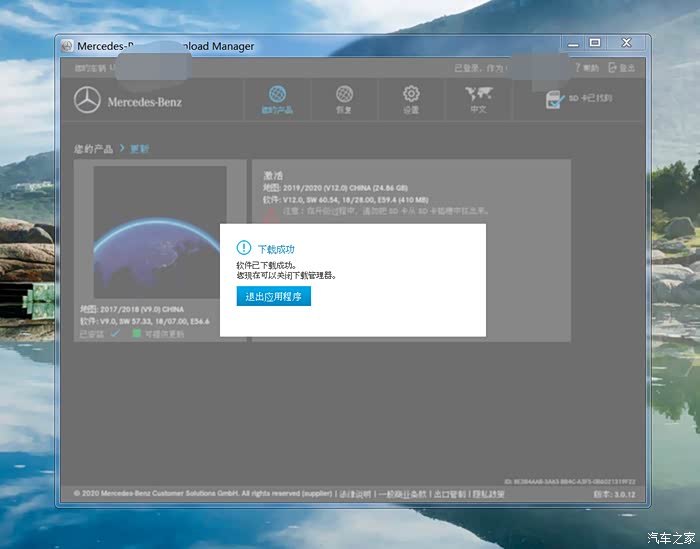Click the 更新 breadcrumb link
This screenshot has width=700, height=549.
pyautogui.click(x=139, y=149)
